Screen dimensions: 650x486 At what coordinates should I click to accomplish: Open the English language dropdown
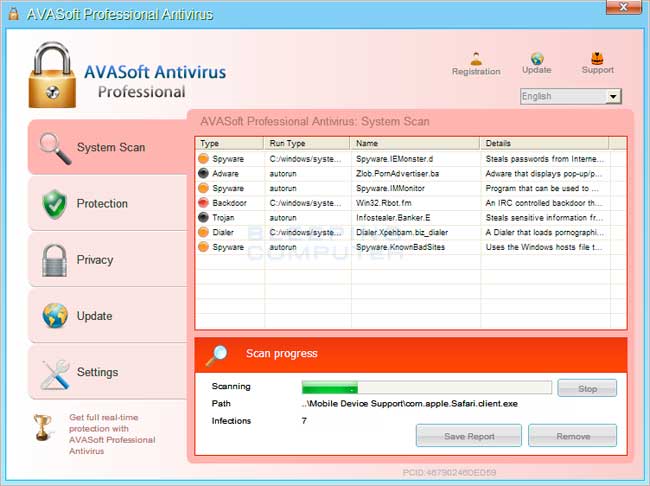(x=613, y=97)
